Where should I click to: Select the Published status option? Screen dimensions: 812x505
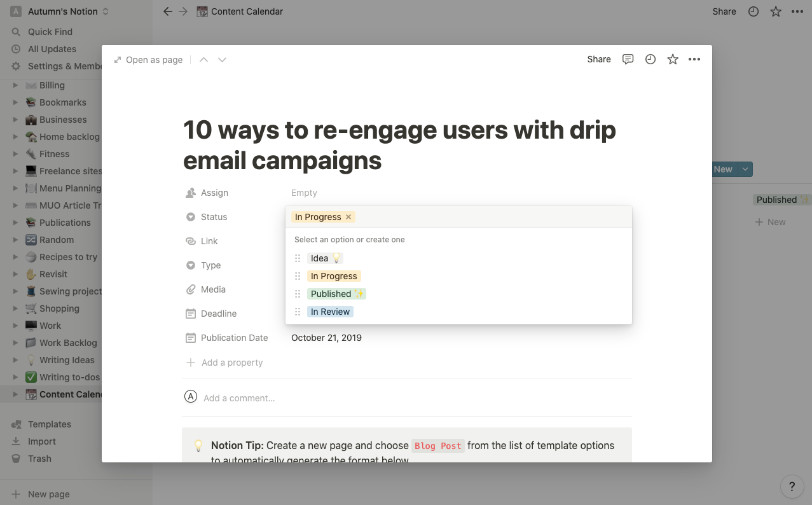(337, 294)
